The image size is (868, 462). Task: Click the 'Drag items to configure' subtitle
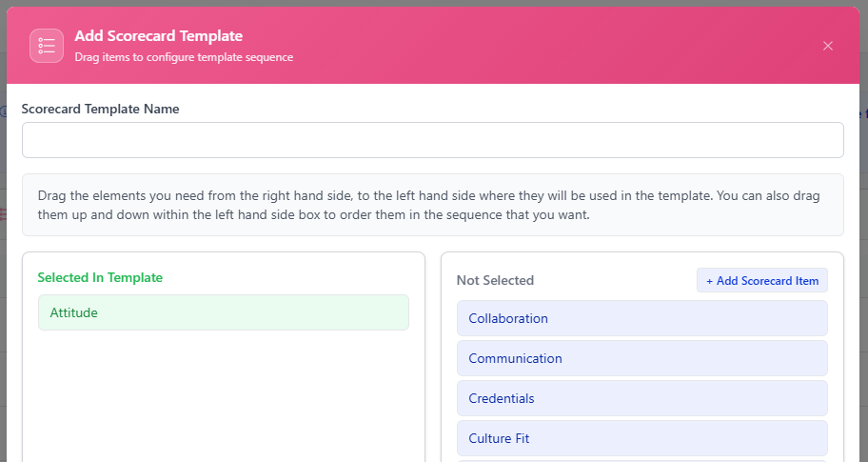184,57
